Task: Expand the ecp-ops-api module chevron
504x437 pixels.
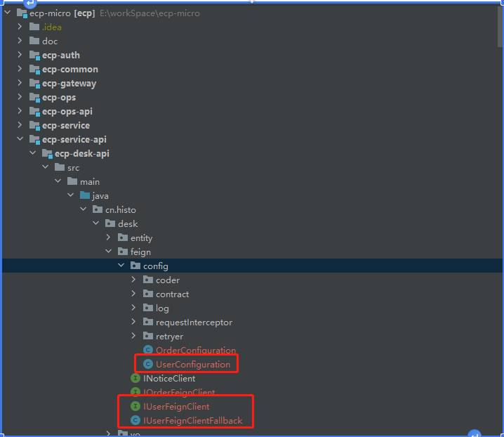Action: click(20, 111)
